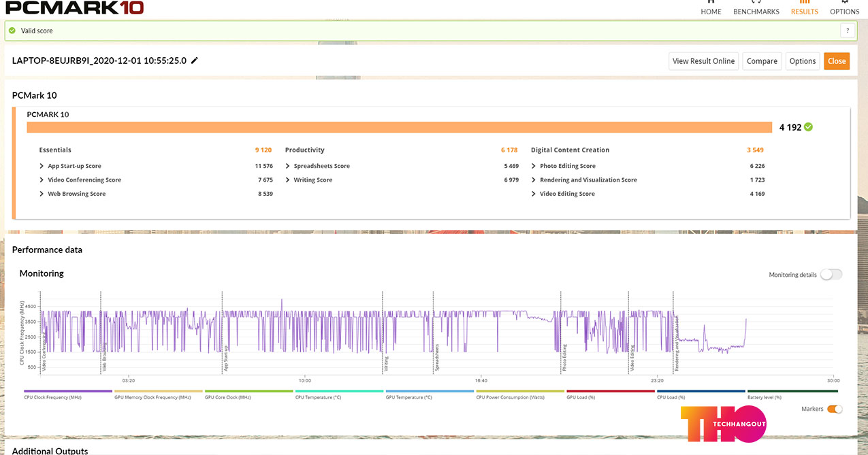
Task: Click green checkmark beside 4 192 score
Action: pos(808,127)
